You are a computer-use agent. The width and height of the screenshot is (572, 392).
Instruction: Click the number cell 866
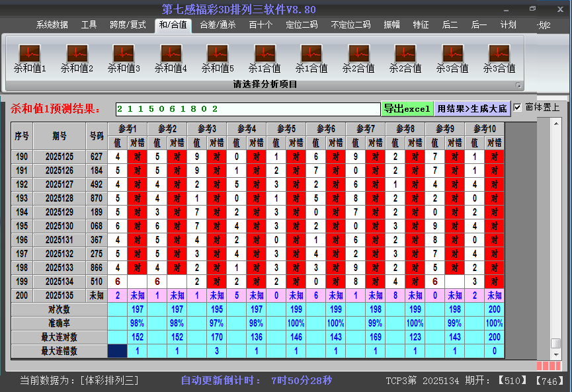[x=97, y=268]
